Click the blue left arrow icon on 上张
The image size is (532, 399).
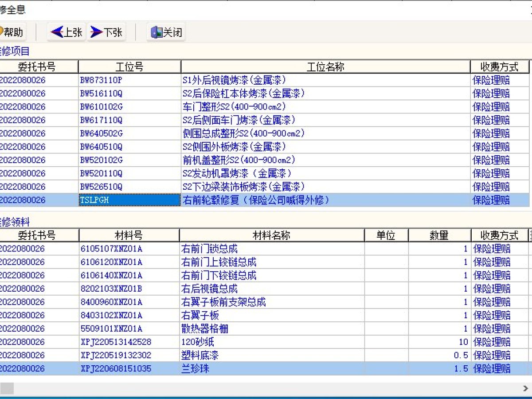(x=57, y=32)
